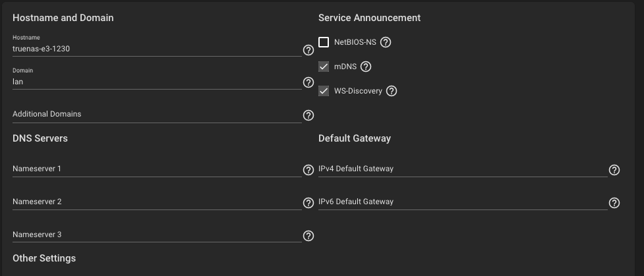View the WS-Discovery help icon
Image resolution: width=644 pixels, height=276 pixels.
(x=392, y=91)
